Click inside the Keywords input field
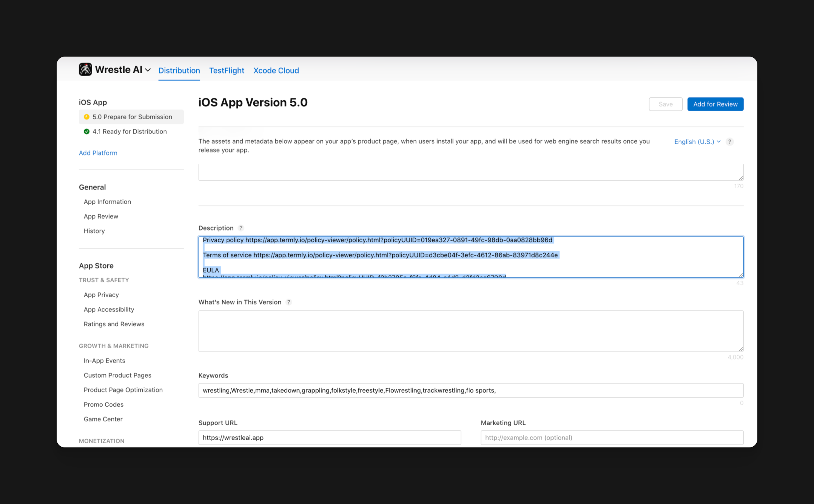The image size is (814, 504). point(470,390)
